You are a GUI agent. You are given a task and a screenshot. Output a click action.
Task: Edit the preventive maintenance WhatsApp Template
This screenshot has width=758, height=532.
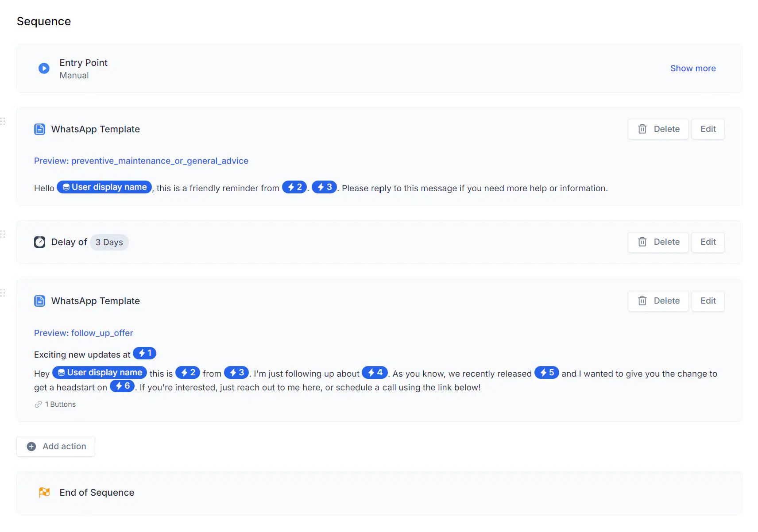708,129
